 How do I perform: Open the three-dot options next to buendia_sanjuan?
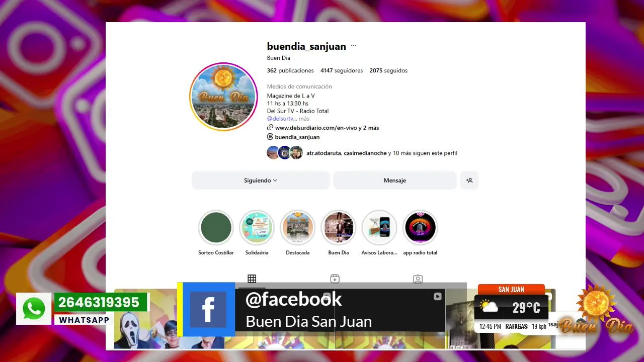point(353,46)
